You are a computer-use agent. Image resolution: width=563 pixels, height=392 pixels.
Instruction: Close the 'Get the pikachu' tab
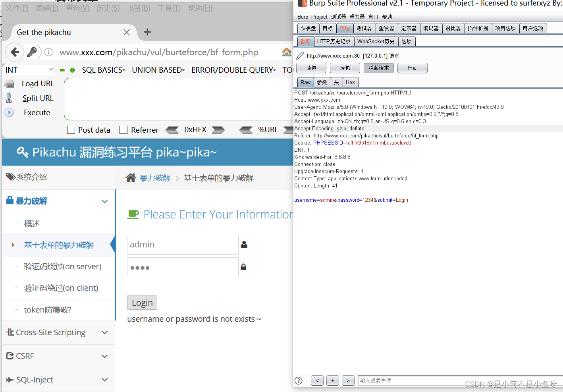127,32
